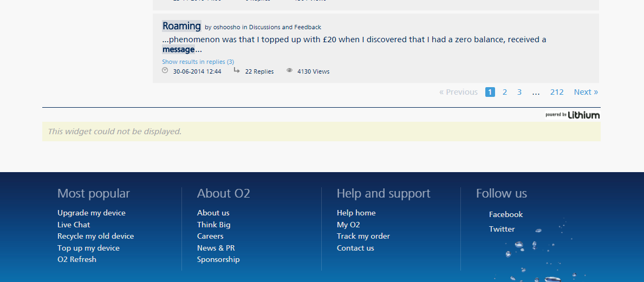Click the Lithium powered-by logo
The height and width of the screenshot is (282, 644).
[x=573, y=115]
